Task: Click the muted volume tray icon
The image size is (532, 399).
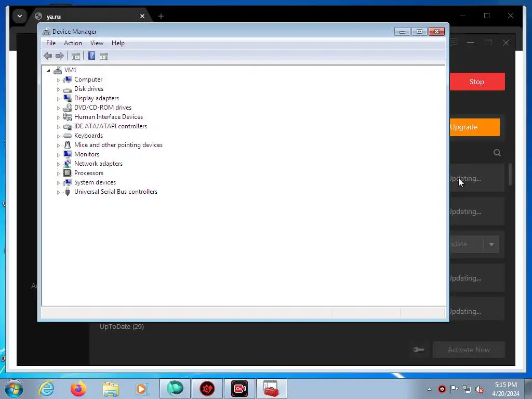Action: point(480,390)
